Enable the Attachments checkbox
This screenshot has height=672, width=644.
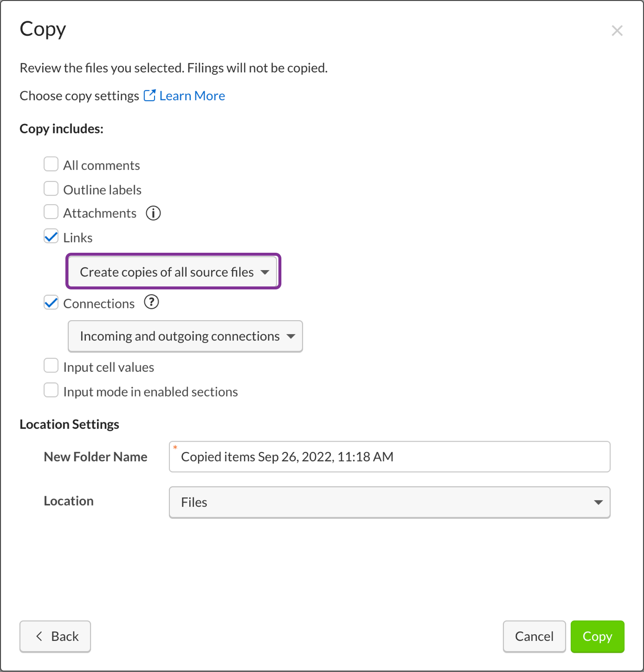tap(51, 212)
